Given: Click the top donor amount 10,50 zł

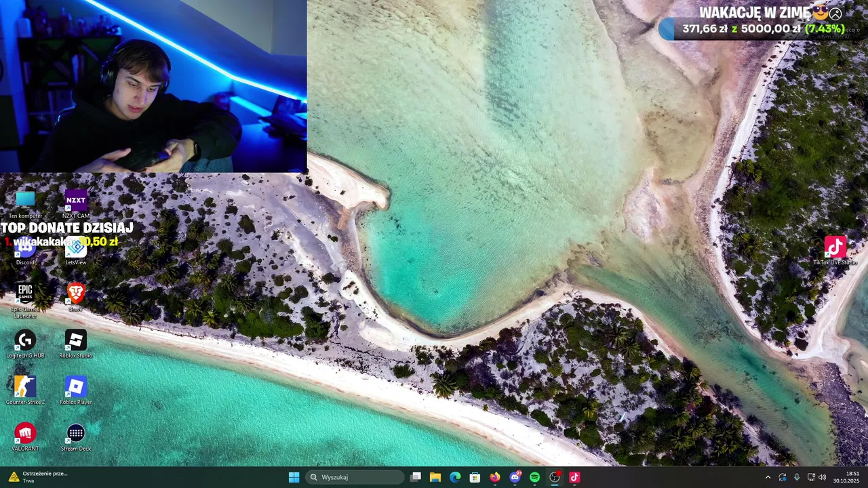Looking at the screenshot, I should coord(99,241).
